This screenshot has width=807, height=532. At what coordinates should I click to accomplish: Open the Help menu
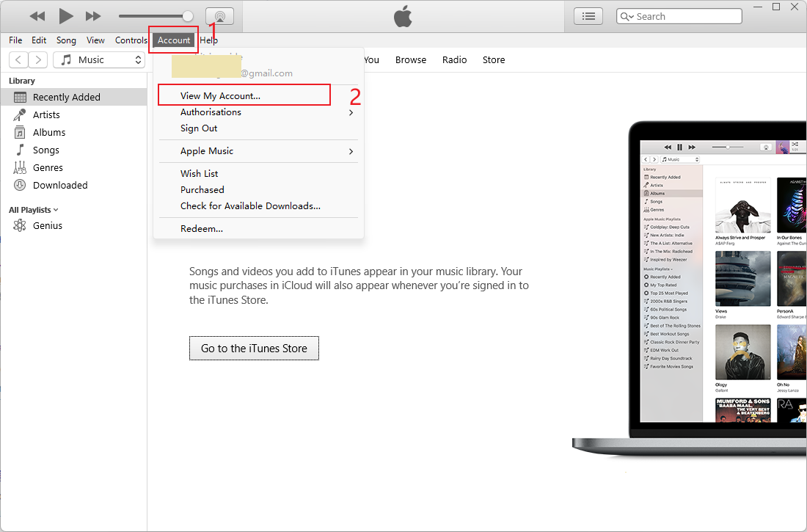[209, 40]
